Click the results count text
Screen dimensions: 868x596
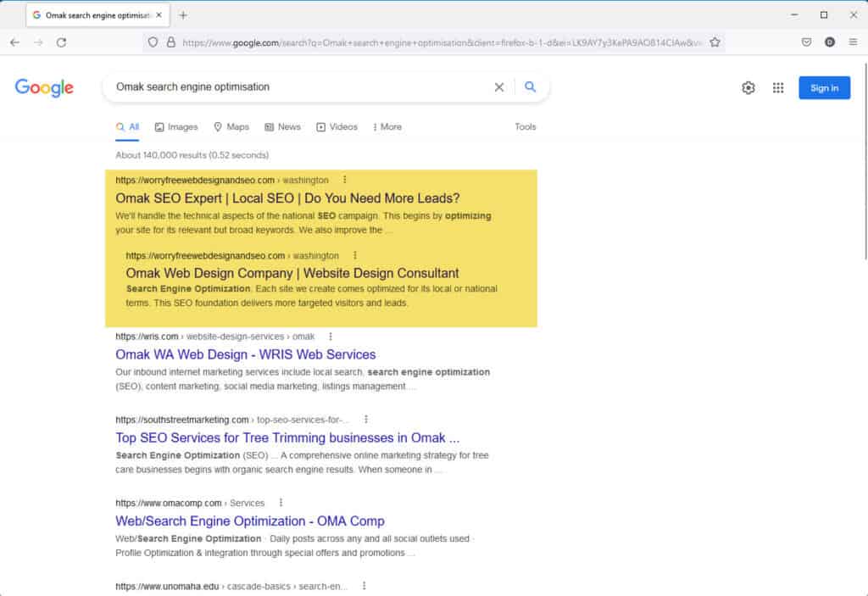(192, 155)
